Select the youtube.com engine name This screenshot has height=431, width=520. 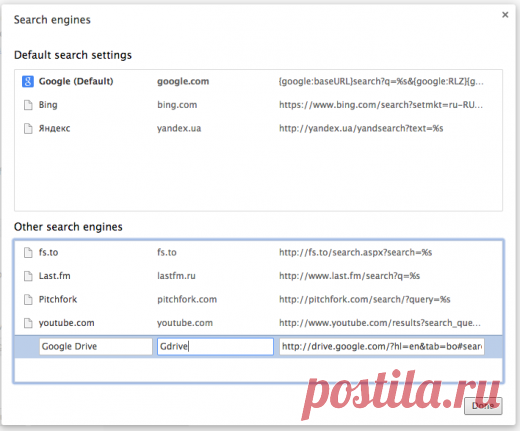tap(67, 323)
